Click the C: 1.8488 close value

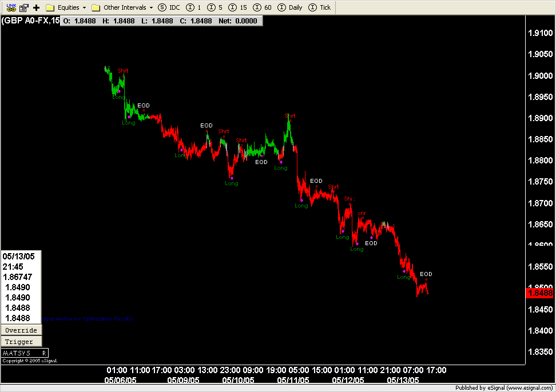[196, 21]
